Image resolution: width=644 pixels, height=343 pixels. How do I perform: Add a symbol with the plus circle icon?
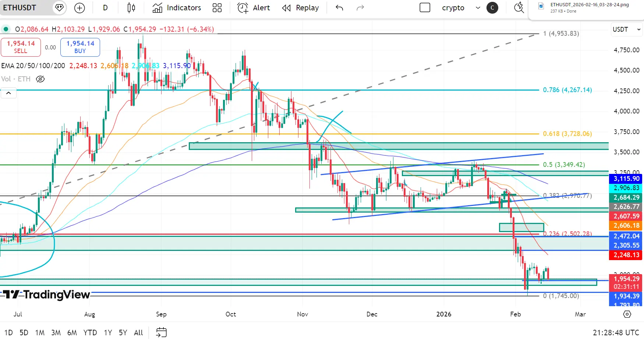tap(79, 8)
